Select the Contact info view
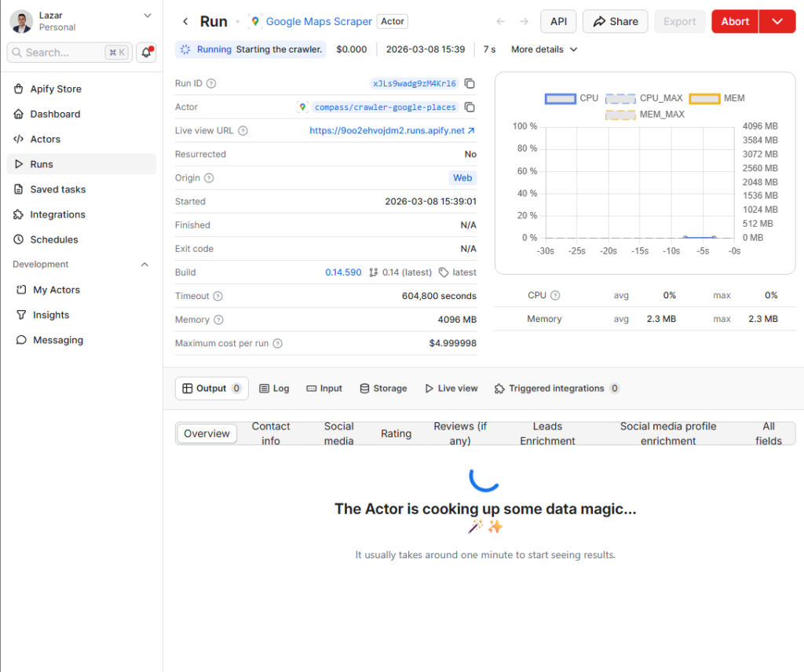The width and height of the screenshot is (804, 672). pyautogui.click(x=271, y=433)
